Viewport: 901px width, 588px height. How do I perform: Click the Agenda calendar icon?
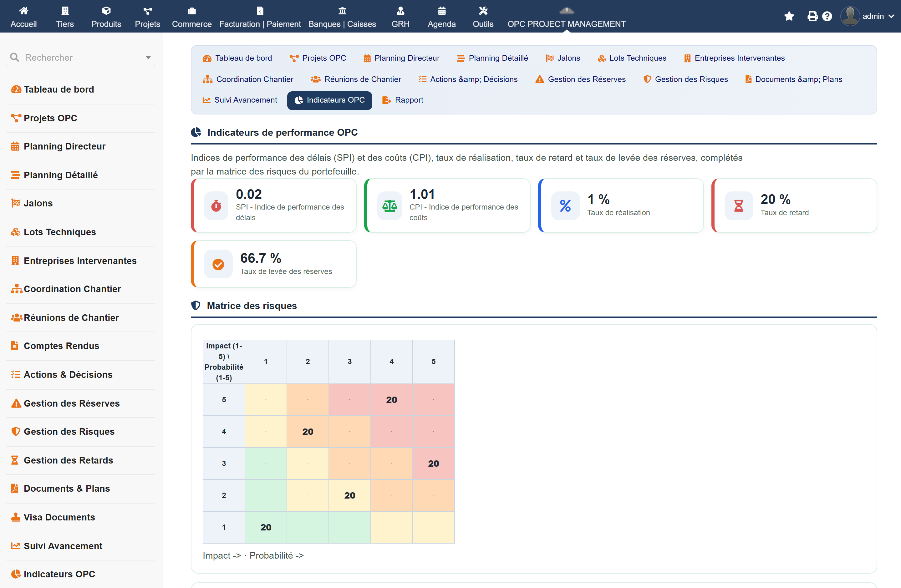coord(442,11)
